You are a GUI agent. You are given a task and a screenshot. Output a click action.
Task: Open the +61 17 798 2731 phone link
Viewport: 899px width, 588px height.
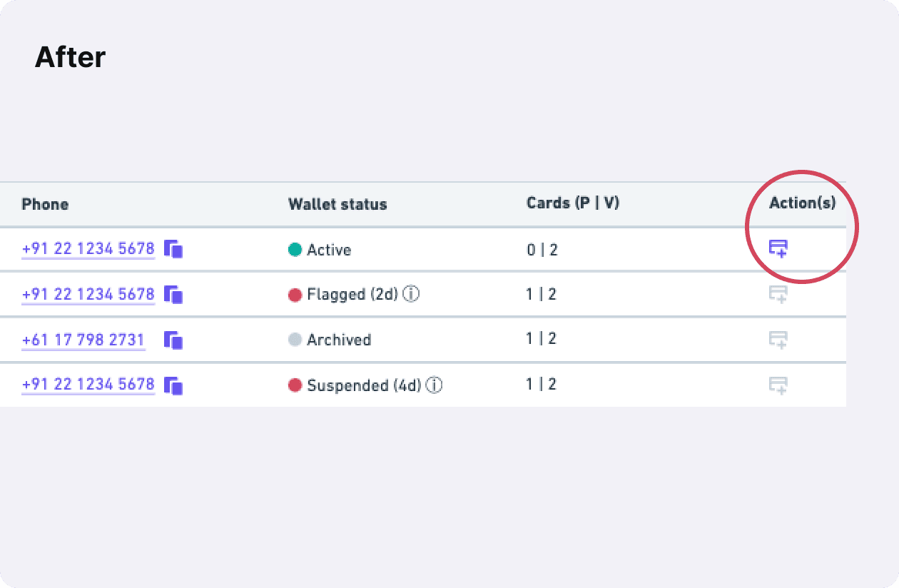(x=83, y=340)
